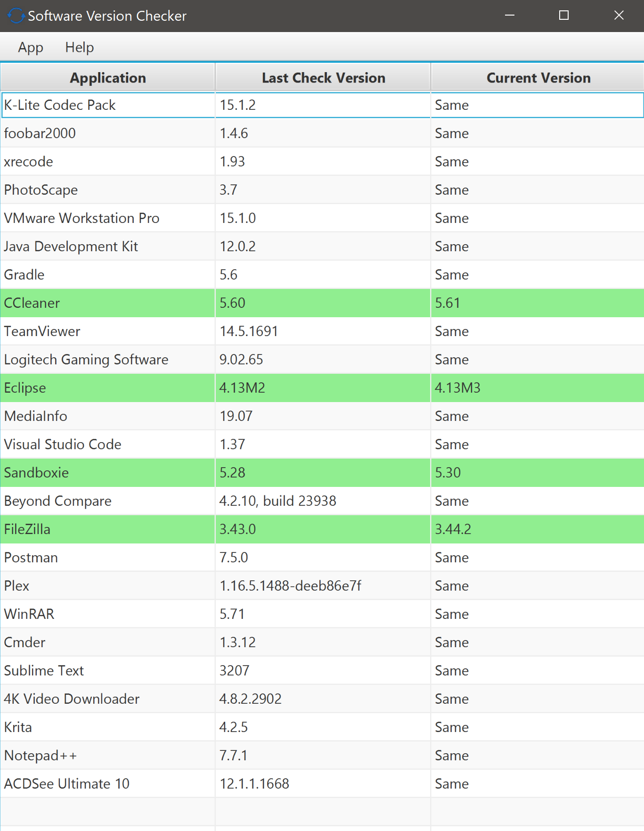644x831 pixels.
Task: Click the Java Development Kit row
Action: [322, 247]
